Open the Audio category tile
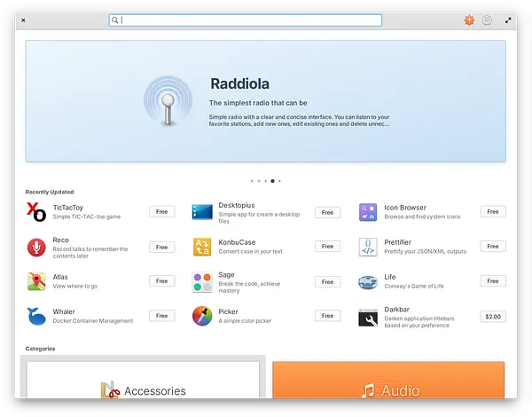532x417 pixels. click(x=388, y=380)
